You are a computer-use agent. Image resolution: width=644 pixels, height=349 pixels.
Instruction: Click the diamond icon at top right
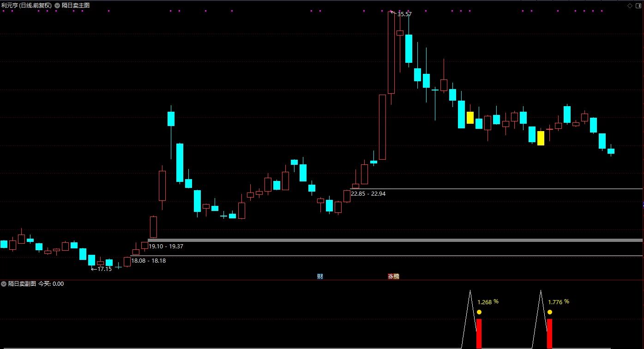(x=630, y=6)
